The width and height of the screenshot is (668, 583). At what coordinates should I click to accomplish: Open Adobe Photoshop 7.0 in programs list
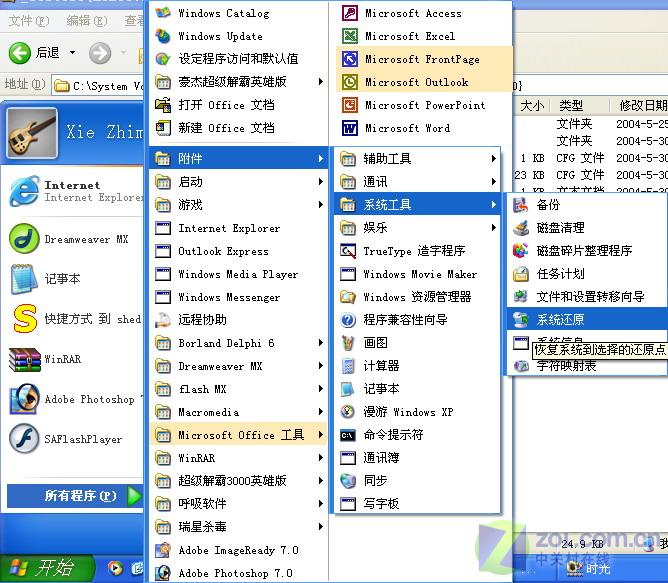pos(239,573)
